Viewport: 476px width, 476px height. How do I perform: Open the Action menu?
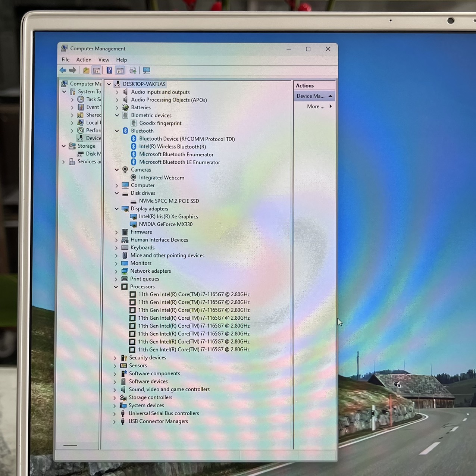84,60
